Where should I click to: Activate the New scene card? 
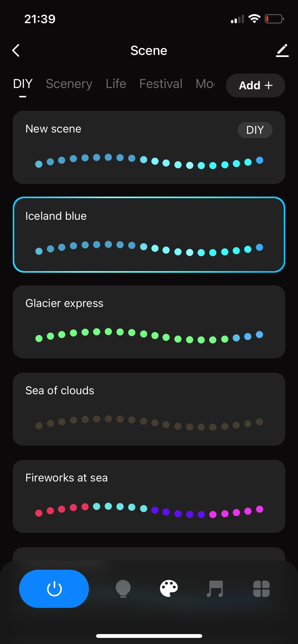click(x=149, y=147)
